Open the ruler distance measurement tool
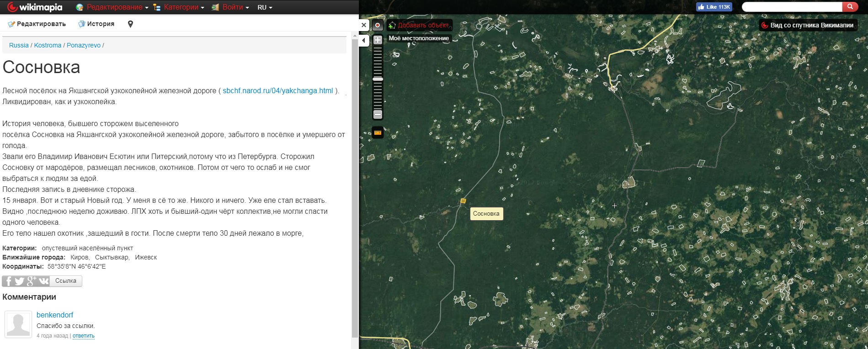868x349 pixels. (378, 132)
